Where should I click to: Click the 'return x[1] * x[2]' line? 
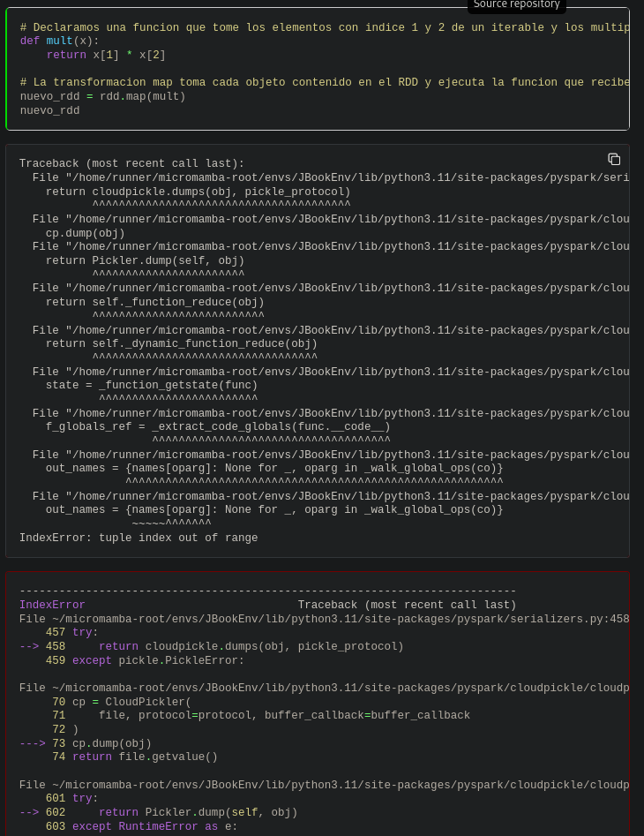tap(106, 55)
